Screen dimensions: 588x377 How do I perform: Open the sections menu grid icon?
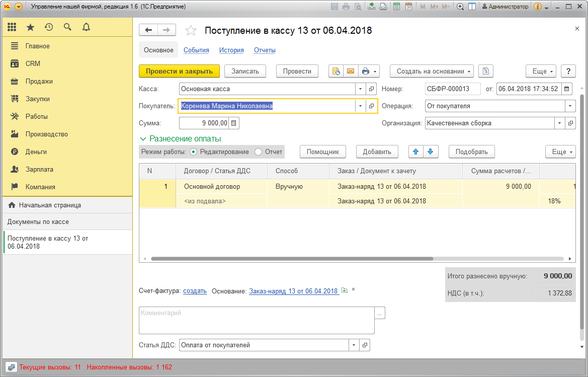click(12, 27)
